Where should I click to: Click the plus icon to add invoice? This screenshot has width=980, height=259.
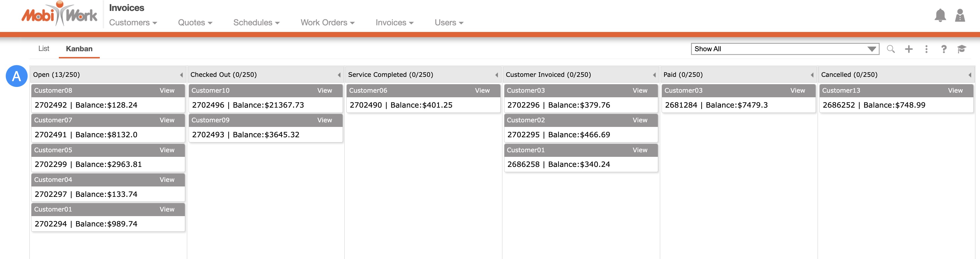908,49
